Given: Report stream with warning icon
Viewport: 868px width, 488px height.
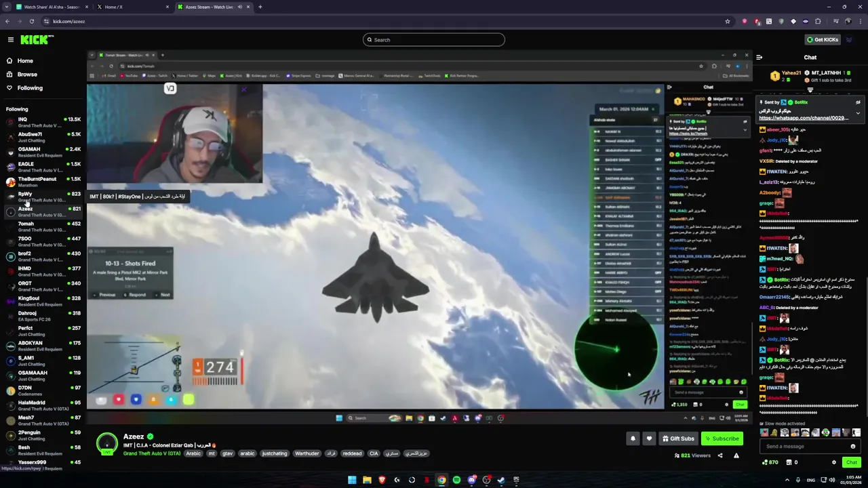Looking at the screenshot, I should [x=736, y=455].
